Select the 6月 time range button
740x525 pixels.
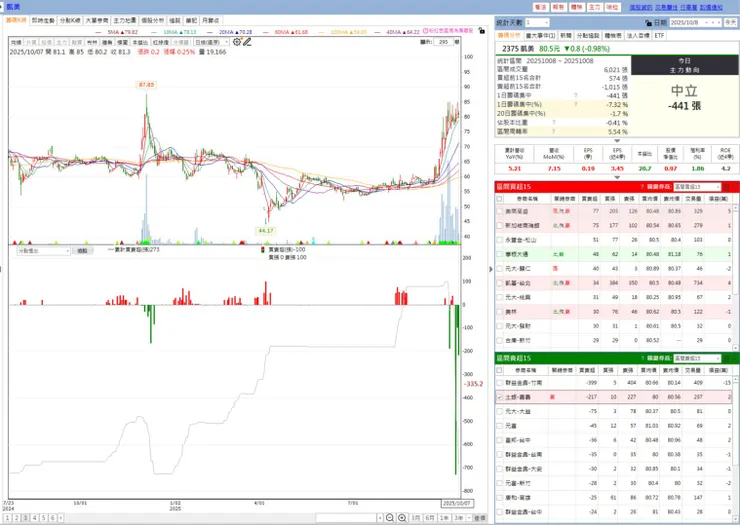429,518
